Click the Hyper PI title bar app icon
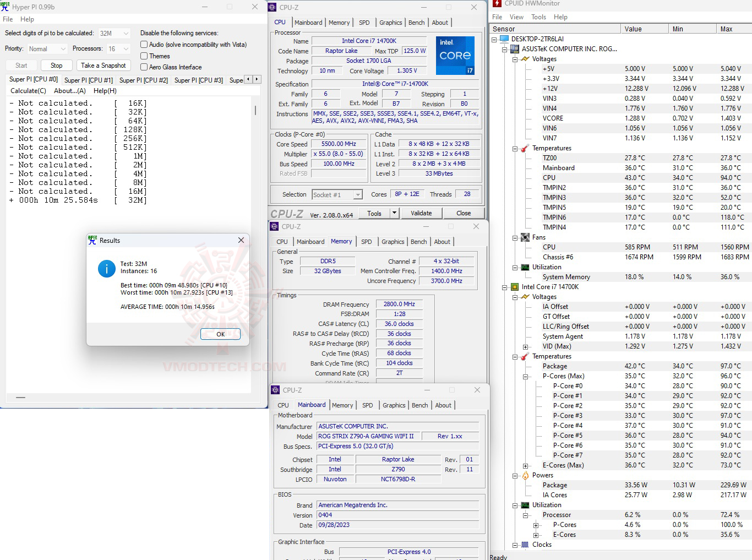Image resolution: width=752 pixels, height=560 pixels. (x=5, y=7)
